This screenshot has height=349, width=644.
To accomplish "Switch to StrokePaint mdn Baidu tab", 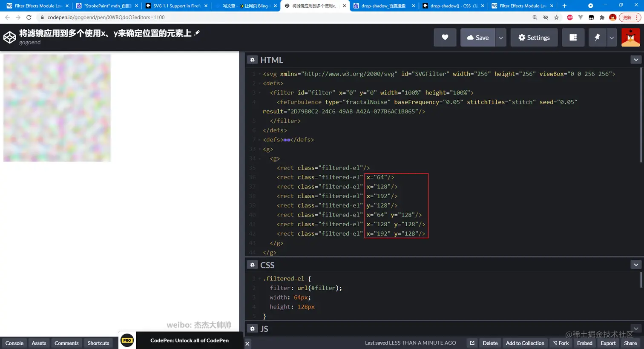I will pyautogui.click(x=106, y=6).
